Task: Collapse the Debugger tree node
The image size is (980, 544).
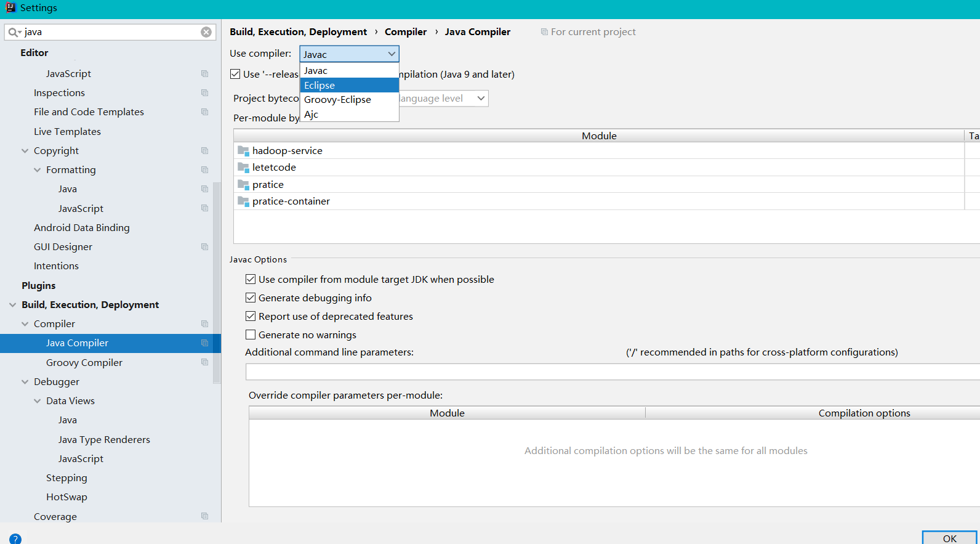Action: point(25,381)
